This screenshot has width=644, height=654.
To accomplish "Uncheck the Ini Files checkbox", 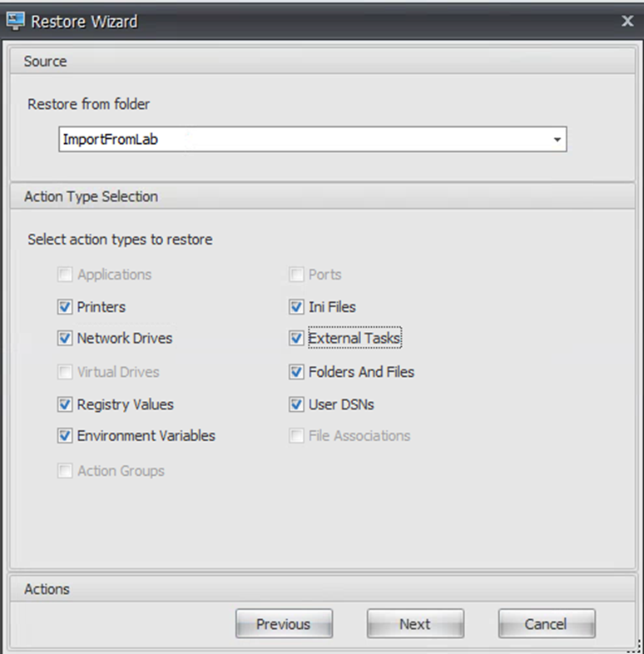I will (x=296, y=307).
